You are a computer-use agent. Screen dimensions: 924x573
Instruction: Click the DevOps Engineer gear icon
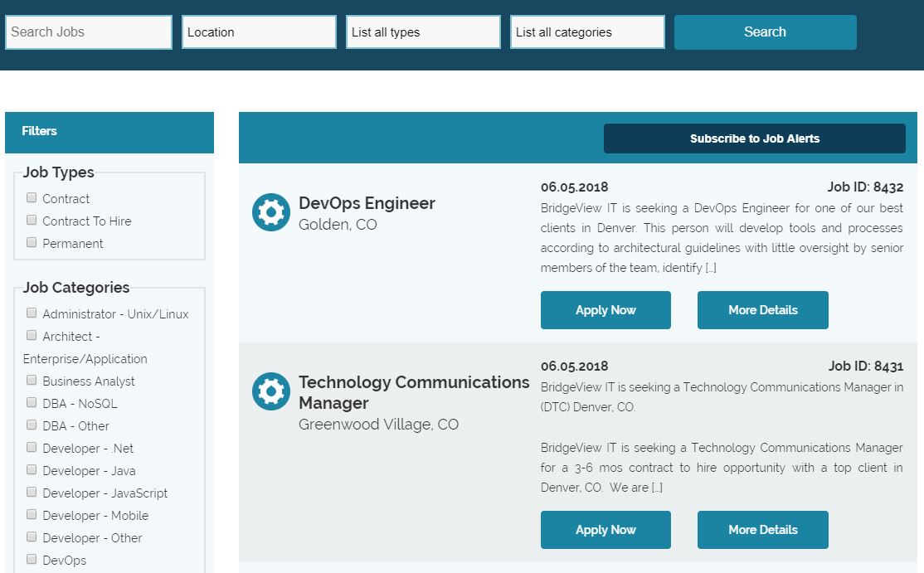(x=270, y=212)
